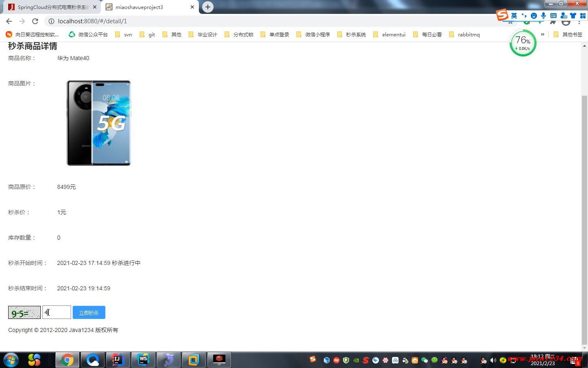Open the red monitor app in taskbar
The width and height of the screenshot is (588, 368).
tap(219, 360)
